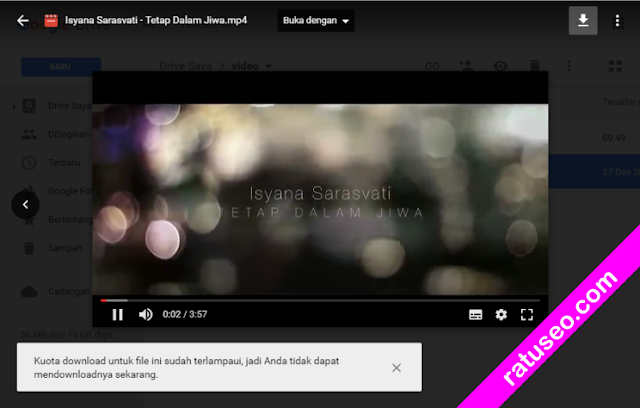Pause the video playback

pyautogui.click(x=118, y=315)
